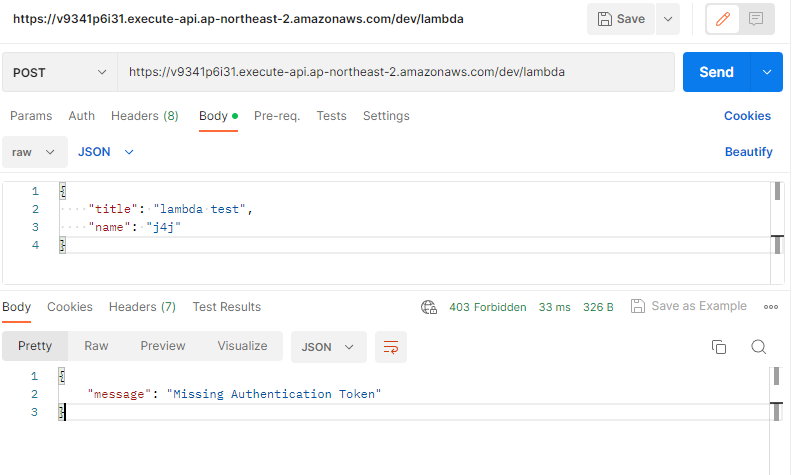Select the Preview response view
Image resolution: width=792 pixels, height=475 pixels.
click(x=163, y=346)
